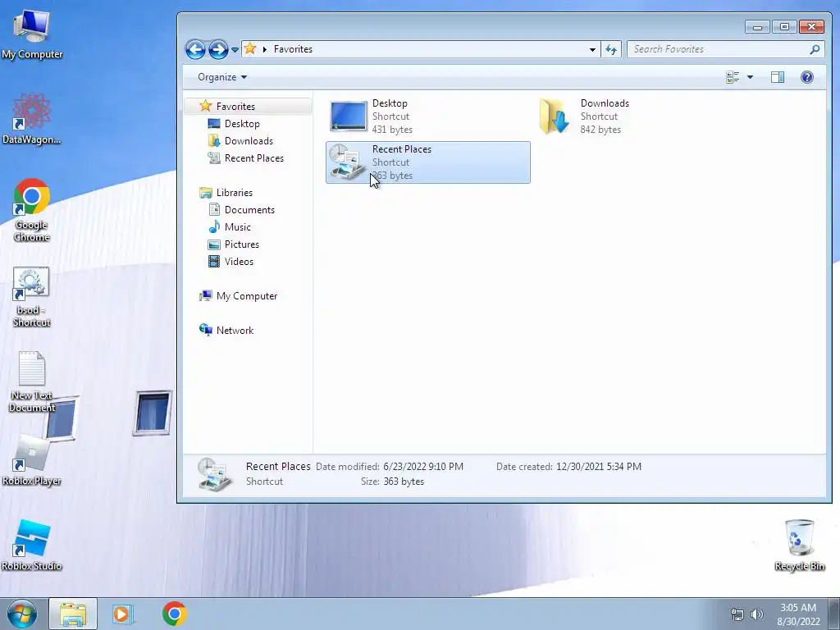Close the Favorites Explorer window
The width and height of the screenshot is (840, 630).
811,27
